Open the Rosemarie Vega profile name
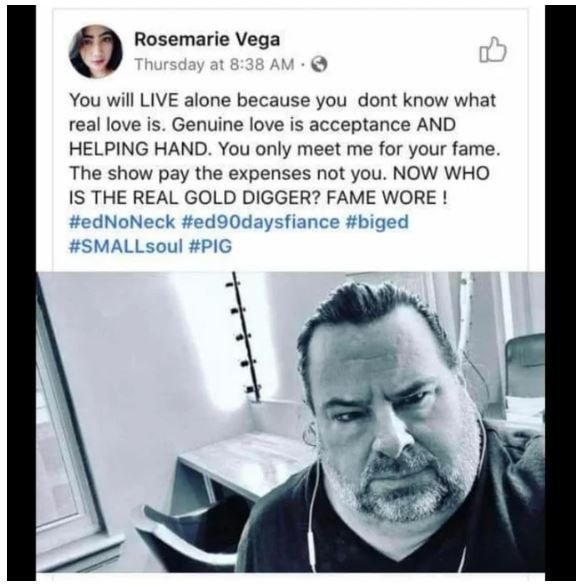586x587 pixels. 207,39
